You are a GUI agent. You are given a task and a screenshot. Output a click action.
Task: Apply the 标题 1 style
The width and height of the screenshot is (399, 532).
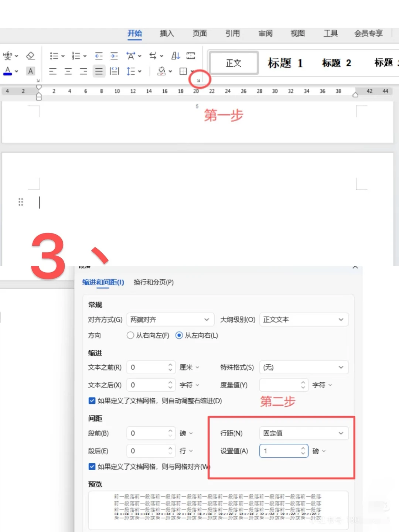click(285, 63)
